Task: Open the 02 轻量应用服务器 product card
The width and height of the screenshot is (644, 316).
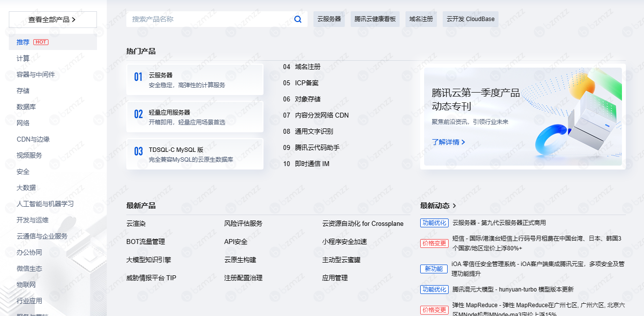Action: (x=195, y=117)
